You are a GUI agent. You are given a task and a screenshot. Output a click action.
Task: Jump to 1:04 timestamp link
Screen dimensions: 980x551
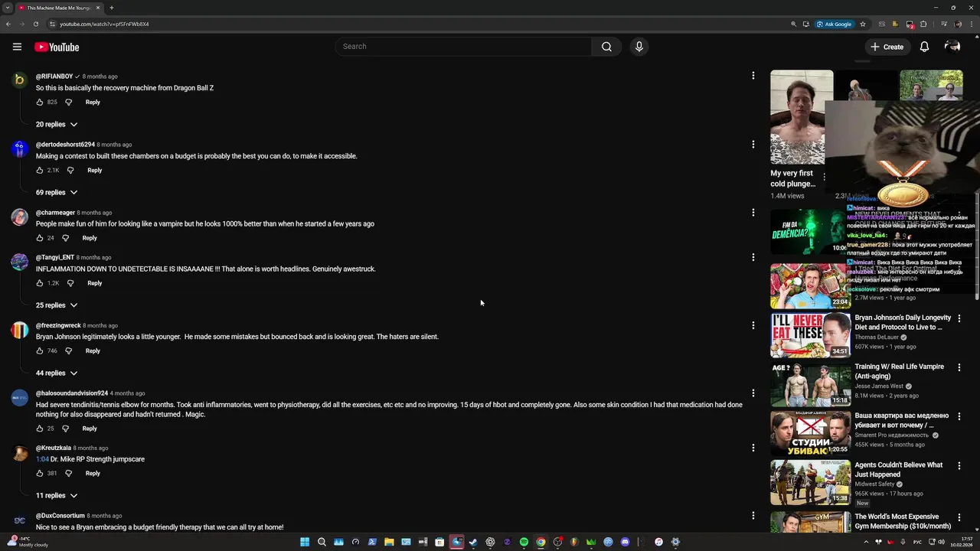[x=42, y=459]
